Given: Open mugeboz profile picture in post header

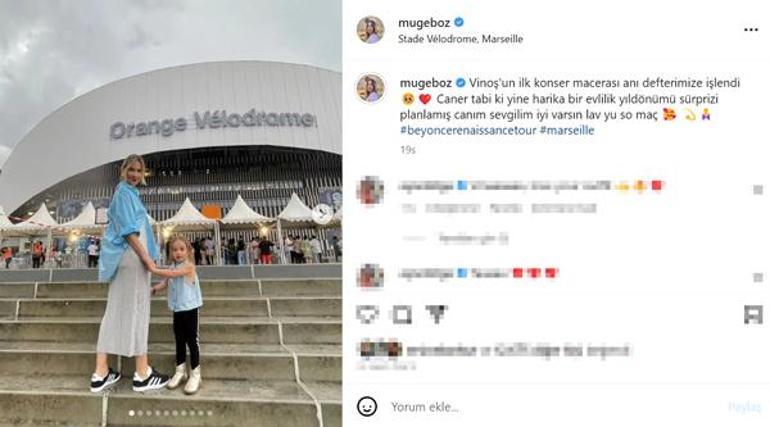Looking at the screenshot, I should (370, 29).
